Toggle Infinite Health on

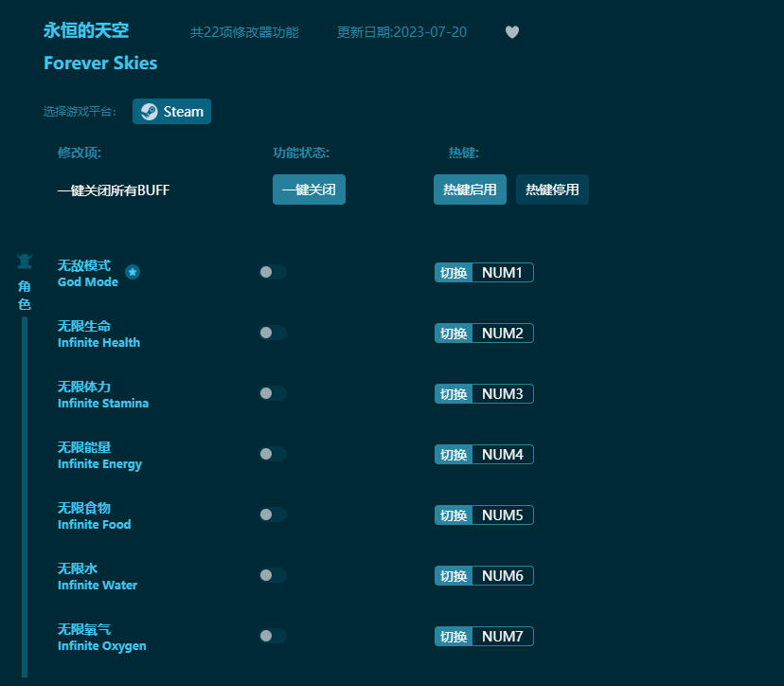(x=274, y=333)
